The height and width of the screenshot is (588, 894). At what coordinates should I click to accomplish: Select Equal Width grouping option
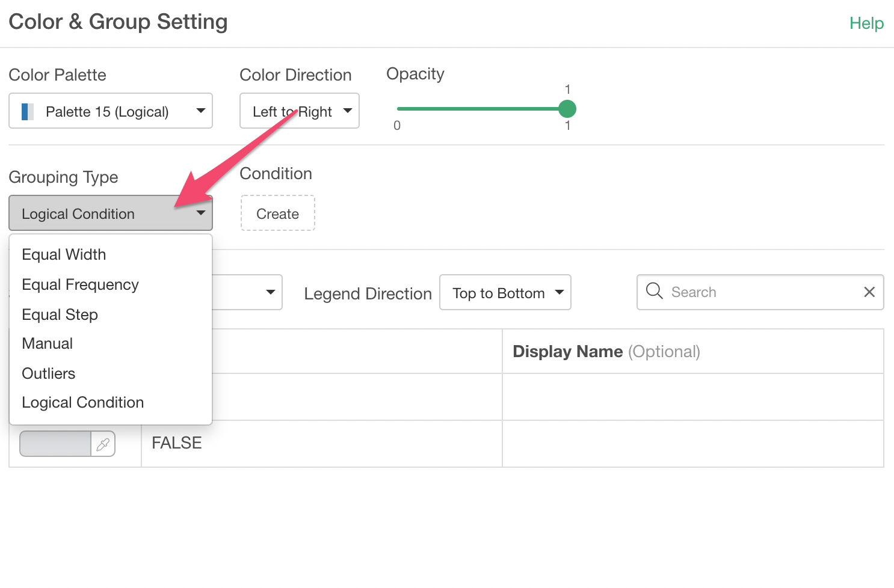64,255
